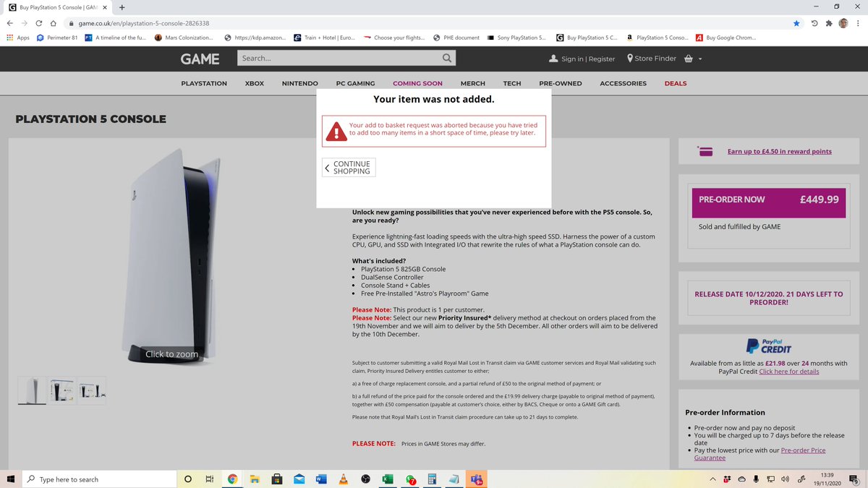Open the PLAYSTATION menu
Image resolution: width=868 pixels, height=488 pixels.
(204, 84)
